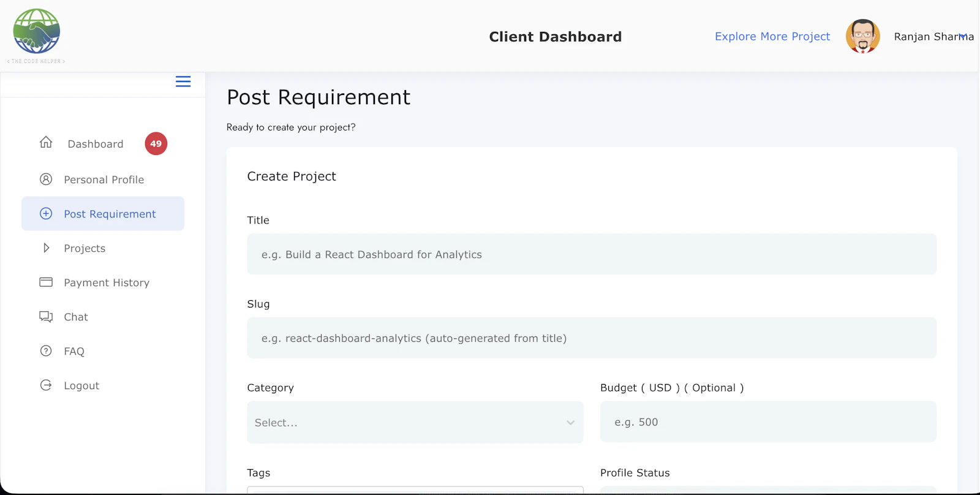The height and width of the screenshot is (495, 980).
Task: Click the FAQ question-mark icon
Action: tap(46, 350)
